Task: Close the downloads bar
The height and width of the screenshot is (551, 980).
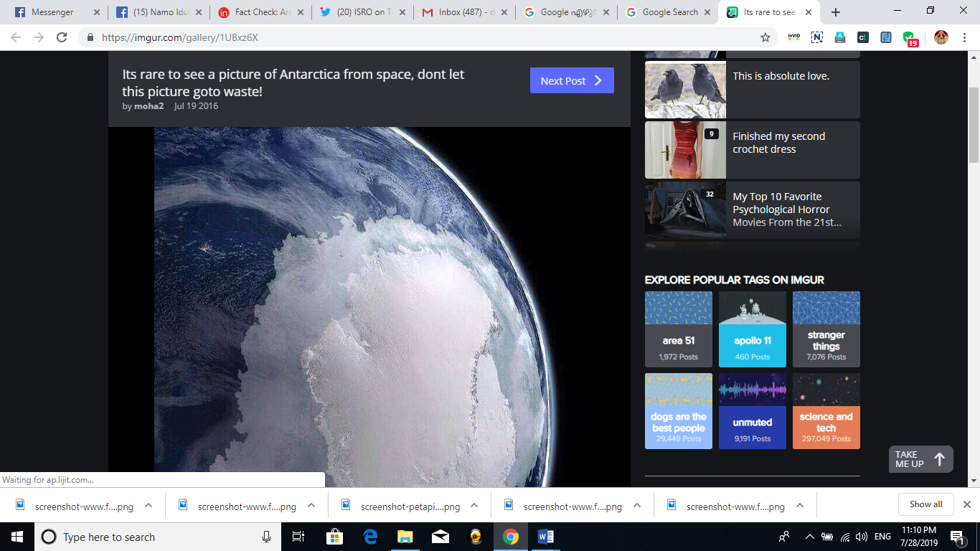Action: point(967,504)
